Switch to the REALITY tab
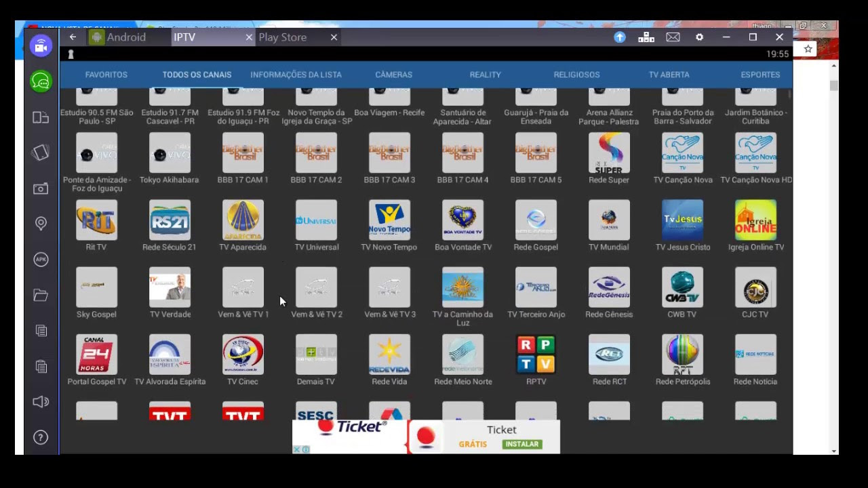 coord(486,75)
